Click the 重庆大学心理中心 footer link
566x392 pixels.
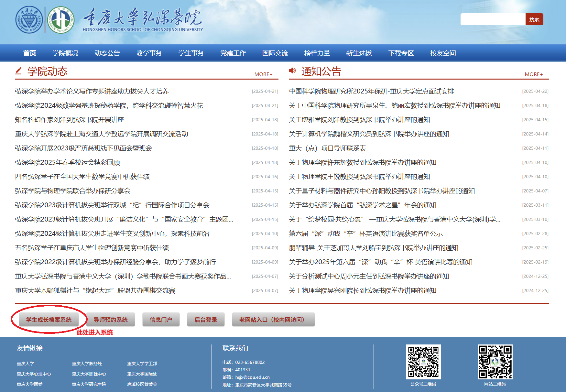(34, 374)
